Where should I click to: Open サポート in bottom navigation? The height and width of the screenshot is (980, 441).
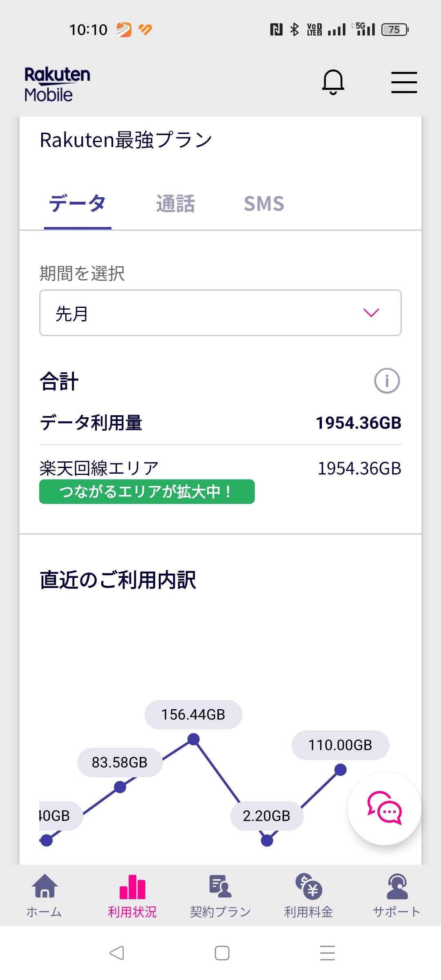point(396,896)
